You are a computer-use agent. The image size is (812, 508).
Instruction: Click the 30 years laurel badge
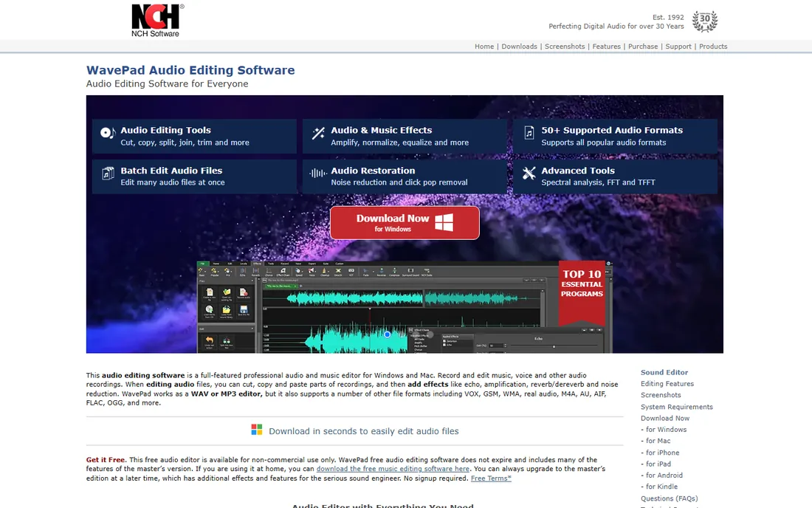[705, 21]
